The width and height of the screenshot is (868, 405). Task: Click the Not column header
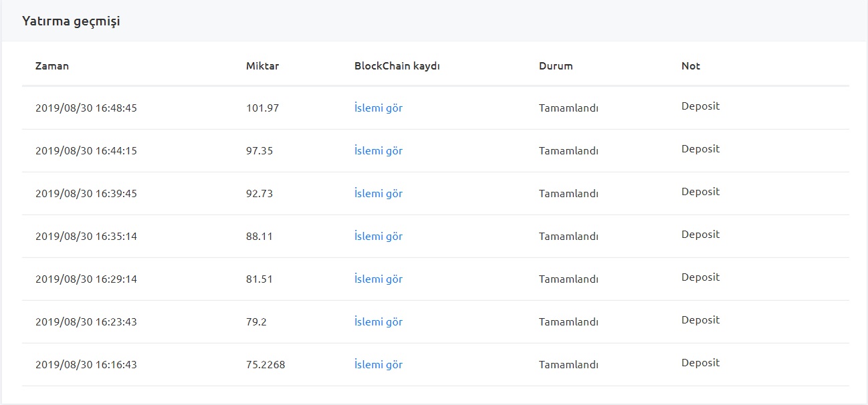[x=691, y=65]
